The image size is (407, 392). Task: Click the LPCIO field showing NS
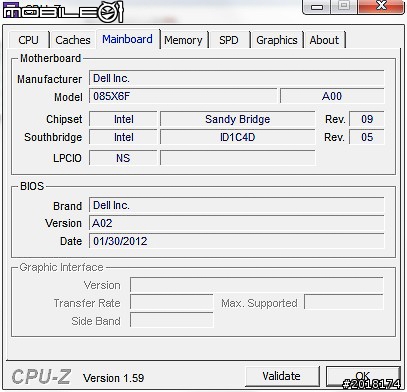(x=123, y=158)
